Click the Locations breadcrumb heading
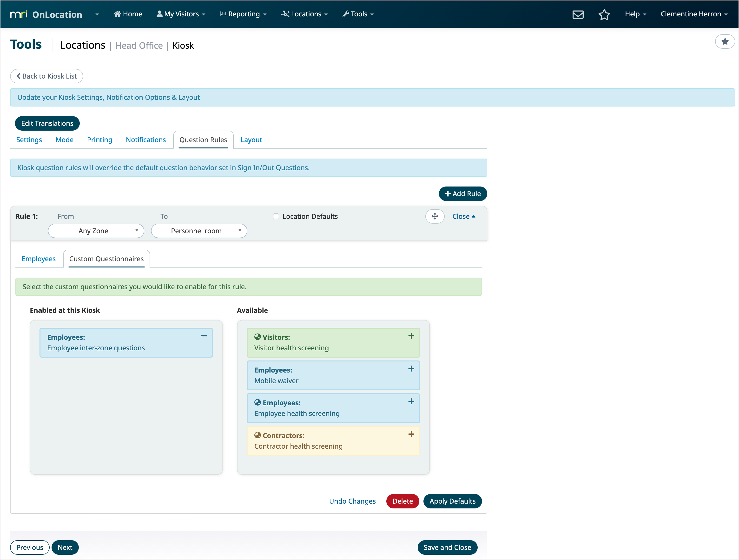Viewport: 739px width, 560px height. (x=83, y=45)
